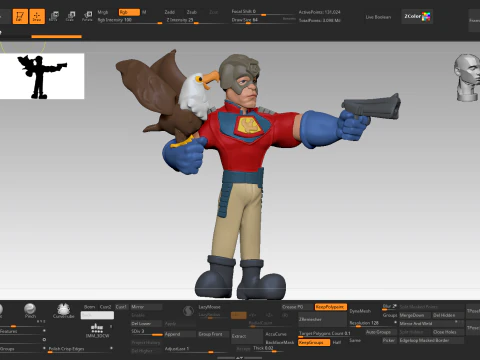Select the Draw mode button
The image size is (480, 360).
tap(37, 16)
